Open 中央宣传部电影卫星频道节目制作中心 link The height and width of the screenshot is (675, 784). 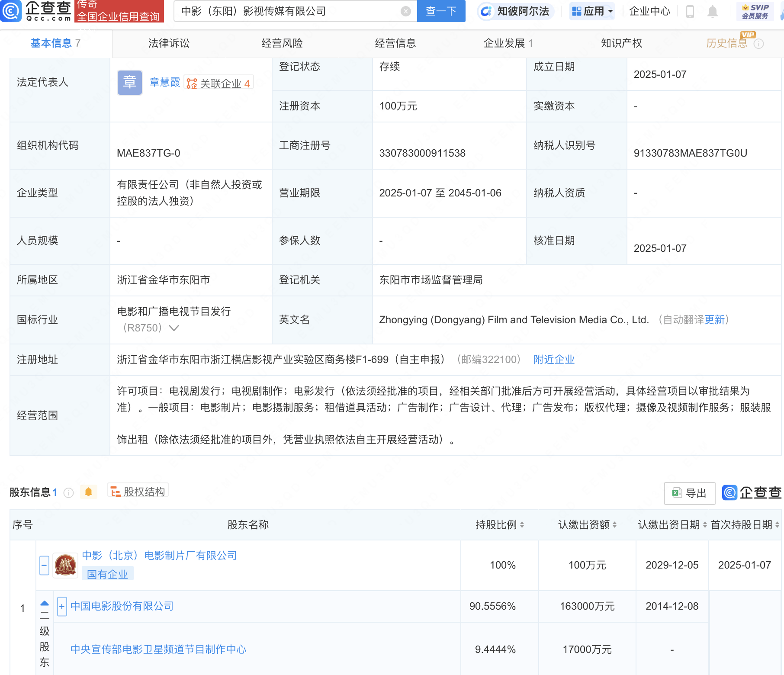158,649
